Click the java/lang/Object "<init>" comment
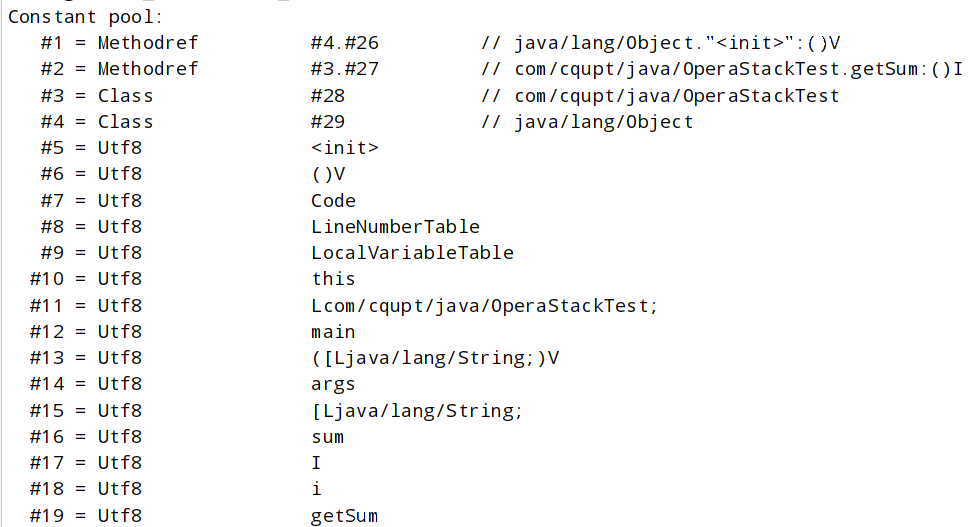 tap(660, 43)
